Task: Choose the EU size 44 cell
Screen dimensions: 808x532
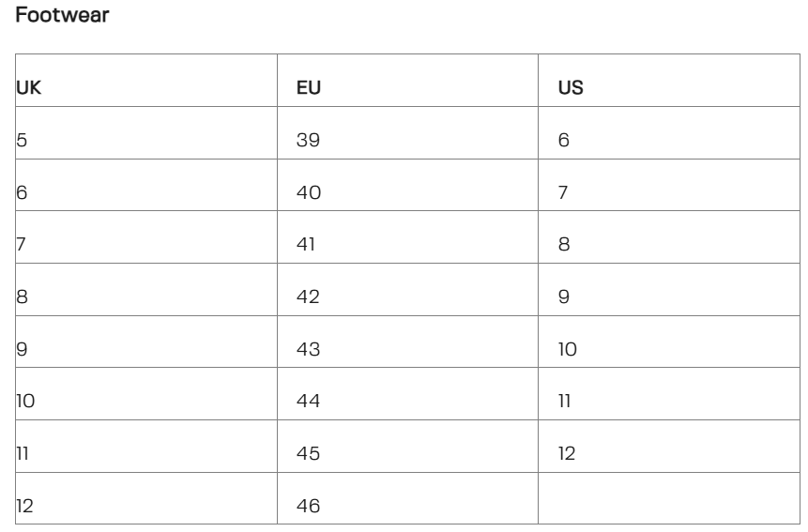Action: pyautogui.click(x=309, y=403)
